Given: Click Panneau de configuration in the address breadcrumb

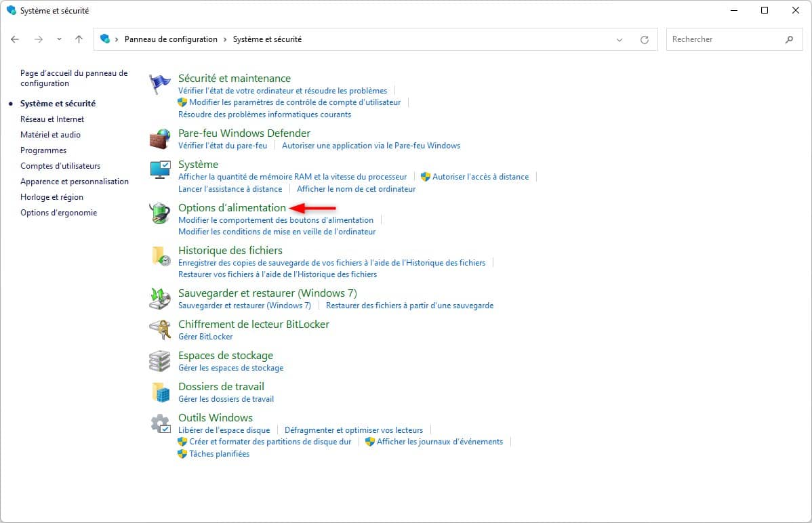Looking at the screenshot, I should pos(171,39).
